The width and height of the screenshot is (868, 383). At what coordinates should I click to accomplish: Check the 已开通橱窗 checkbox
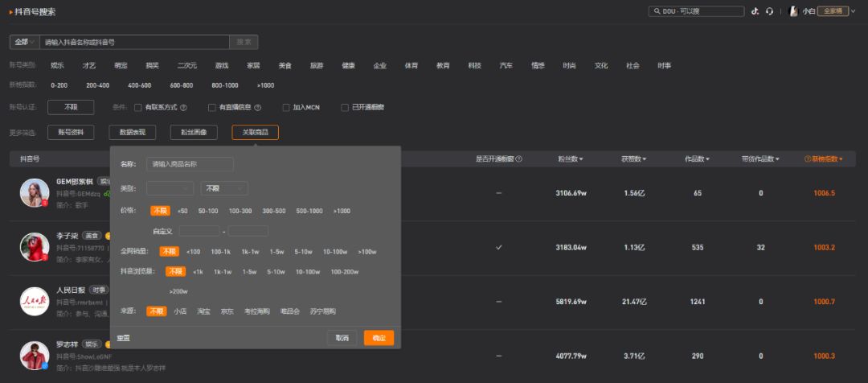pyautogui.click(x=345, y=108)
